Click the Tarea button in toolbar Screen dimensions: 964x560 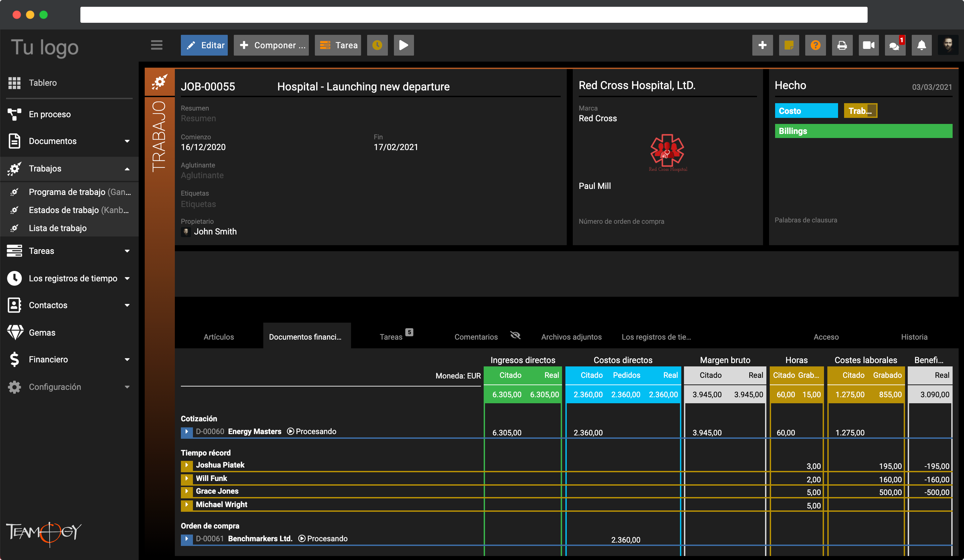coord(338,45)
